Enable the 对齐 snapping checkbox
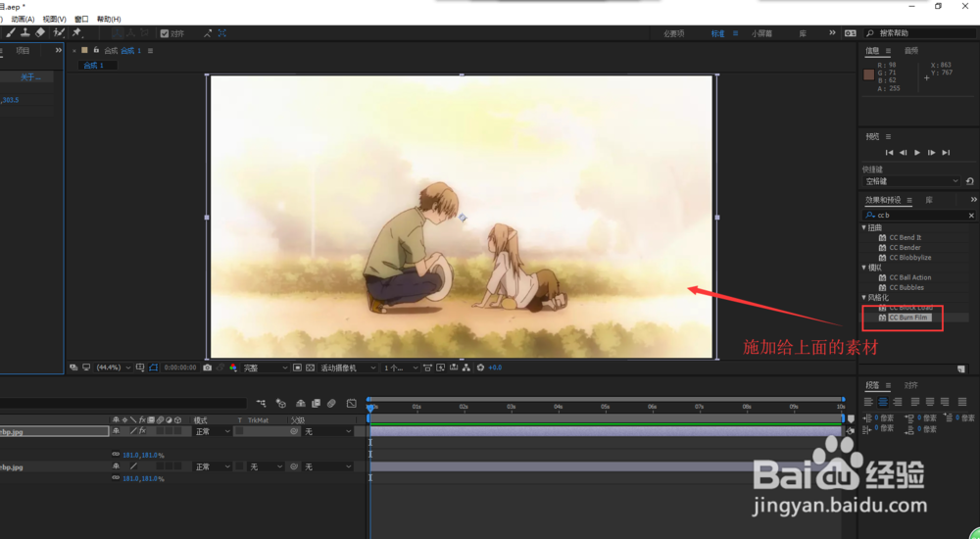The image size is (980, 539). tap(165, 33)
